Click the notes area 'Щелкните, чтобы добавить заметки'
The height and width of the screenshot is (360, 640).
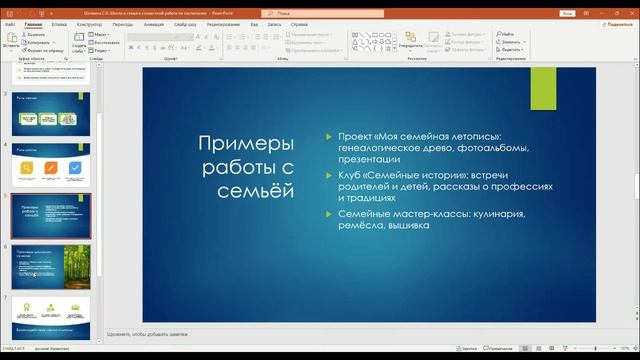point(147,334)
